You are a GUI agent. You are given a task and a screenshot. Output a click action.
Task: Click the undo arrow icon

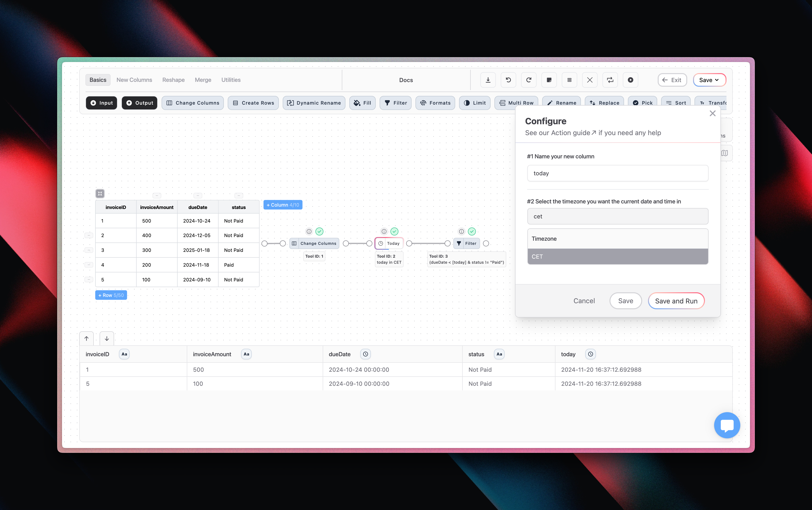point(508,80)
